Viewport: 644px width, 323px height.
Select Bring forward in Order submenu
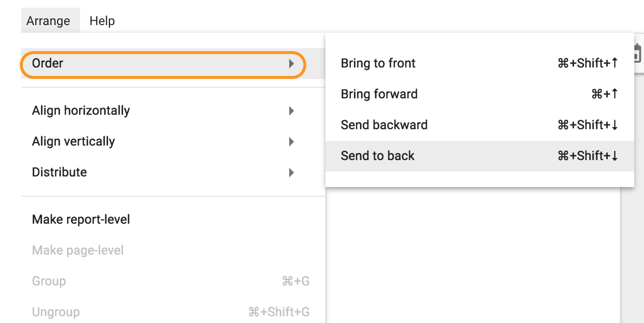pos(379,94)
